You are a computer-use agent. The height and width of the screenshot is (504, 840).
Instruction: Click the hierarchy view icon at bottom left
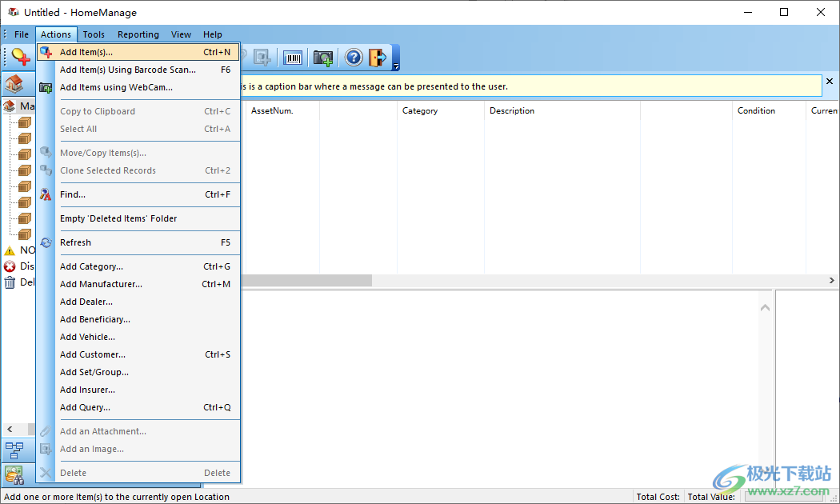click(14, 450)
